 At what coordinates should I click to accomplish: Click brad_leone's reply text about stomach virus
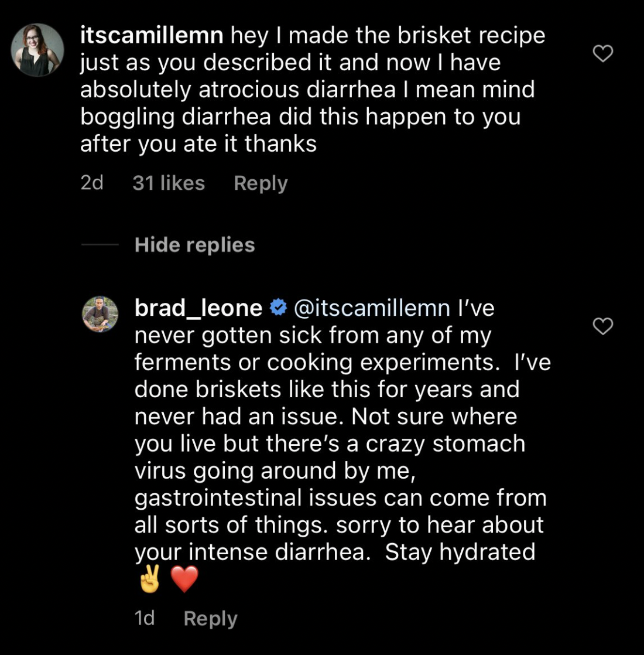click(330, 444)
